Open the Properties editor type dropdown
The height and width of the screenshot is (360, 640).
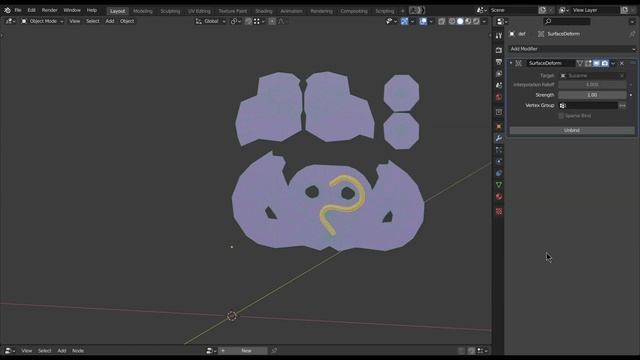(502, 22)
